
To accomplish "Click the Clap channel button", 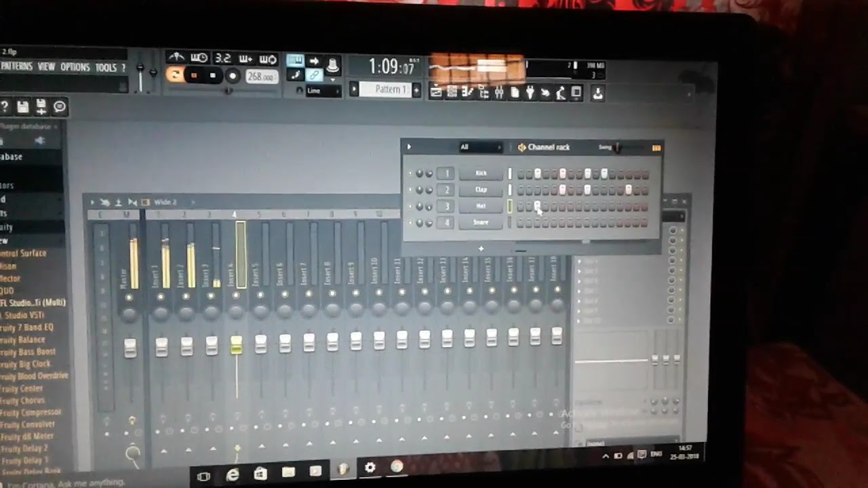I will point(481,190).
